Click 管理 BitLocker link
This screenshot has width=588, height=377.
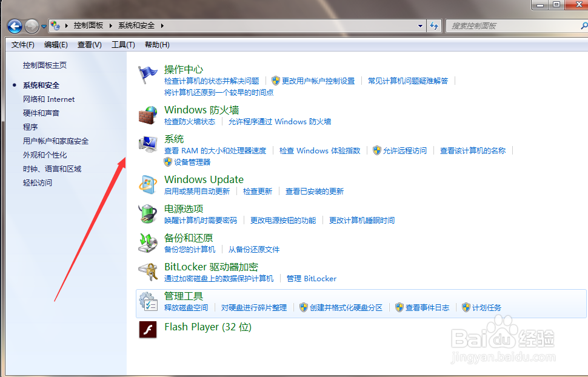click(x=312, y=278)
